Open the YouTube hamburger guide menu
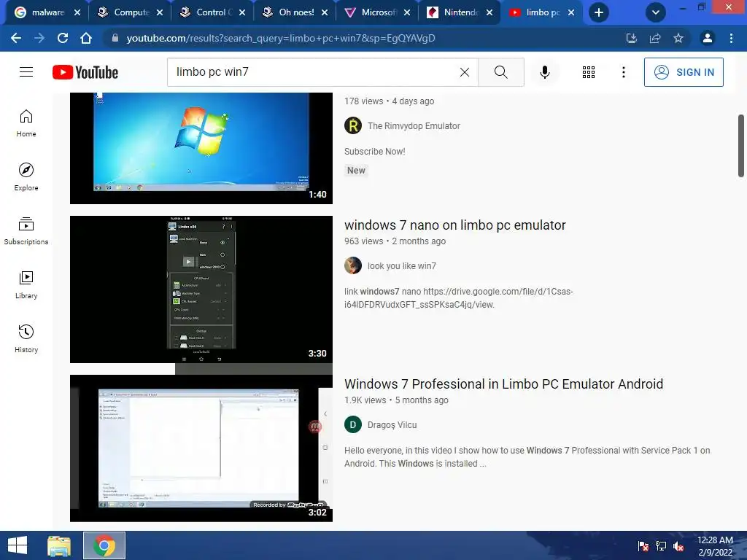The image size is (747, 560). pos(26,72)
